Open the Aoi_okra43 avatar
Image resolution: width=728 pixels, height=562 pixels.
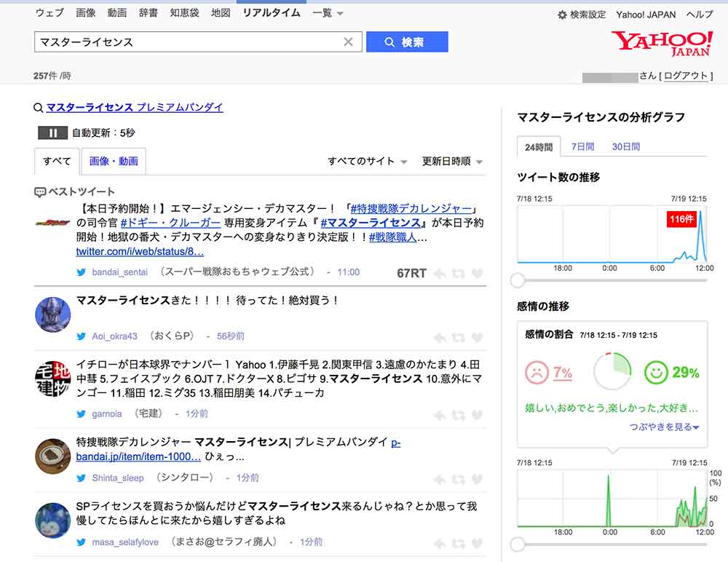point(53,315)
